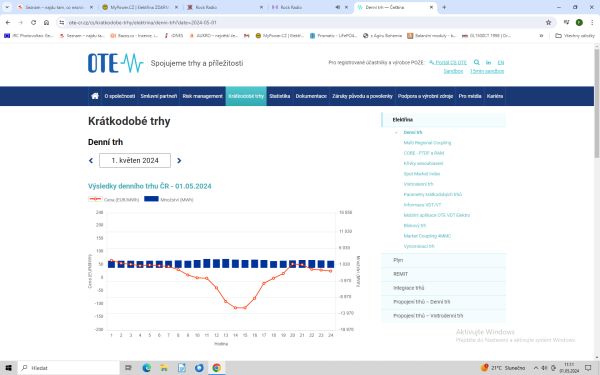Open the Dokumentace menu item
The image size is (600, 375).
click(311, 96)
